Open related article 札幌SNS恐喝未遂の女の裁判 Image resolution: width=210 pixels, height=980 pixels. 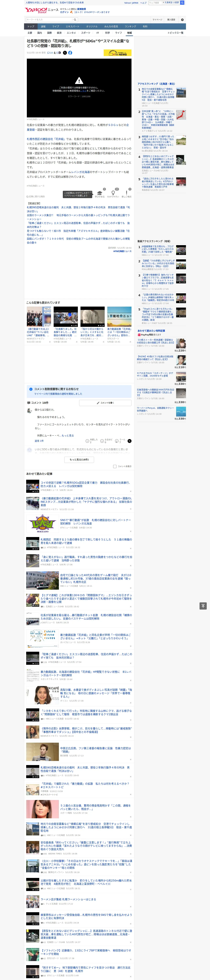tap(78, 209)
